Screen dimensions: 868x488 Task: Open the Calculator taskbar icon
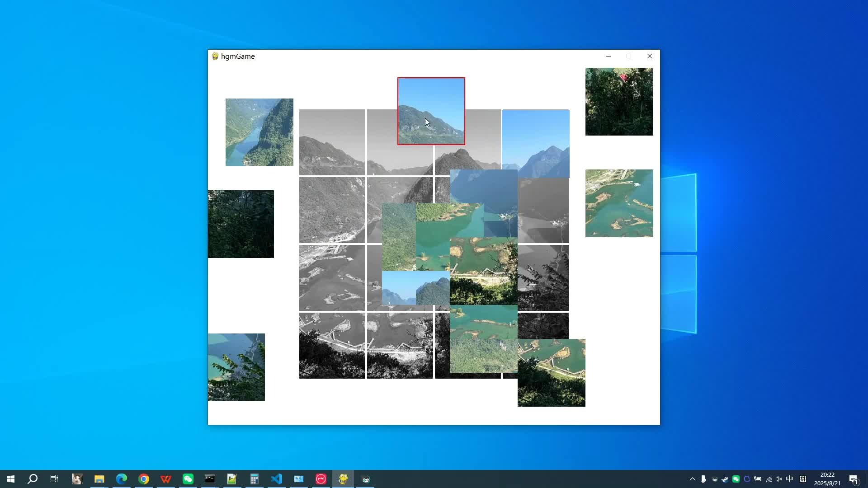coord(255,479)
